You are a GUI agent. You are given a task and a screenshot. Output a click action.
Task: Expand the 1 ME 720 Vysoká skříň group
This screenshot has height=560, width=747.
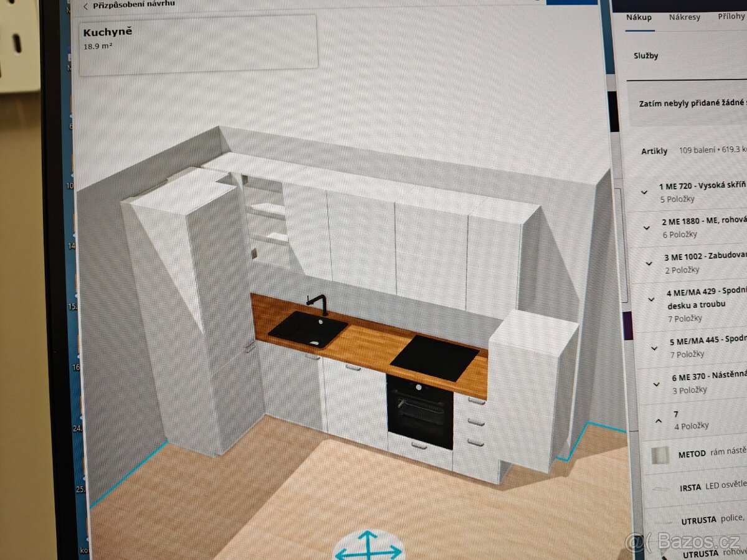pyautogui.click(x=644, y=192)
